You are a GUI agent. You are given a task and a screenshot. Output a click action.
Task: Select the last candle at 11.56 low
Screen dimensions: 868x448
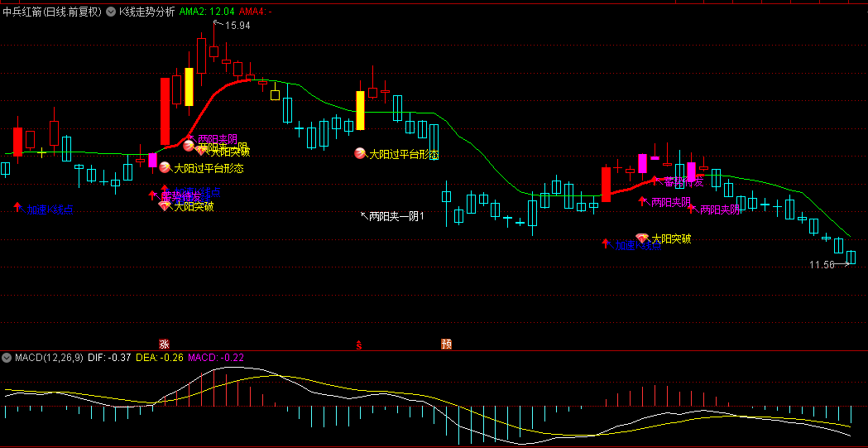(851, 257)
